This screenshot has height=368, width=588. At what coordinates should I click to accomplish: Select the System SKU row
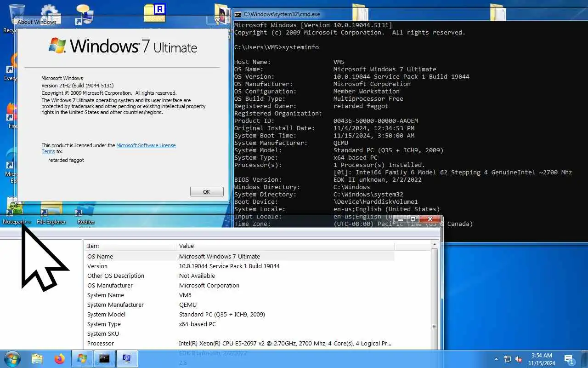(240, 333)
